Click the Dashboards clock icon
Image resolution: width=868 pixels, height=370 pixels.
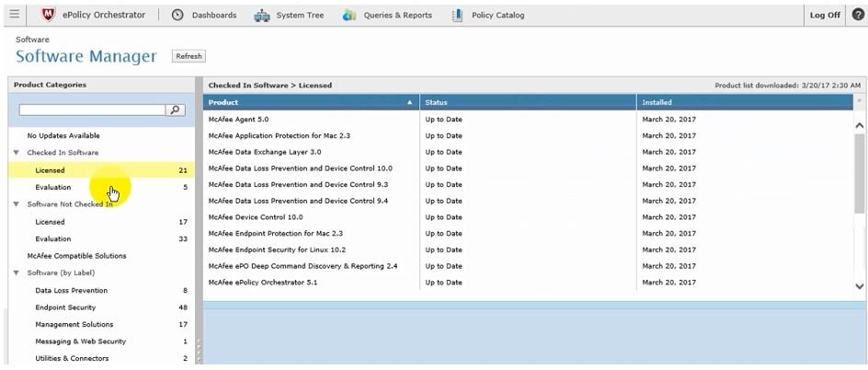(x=177, y=15)
